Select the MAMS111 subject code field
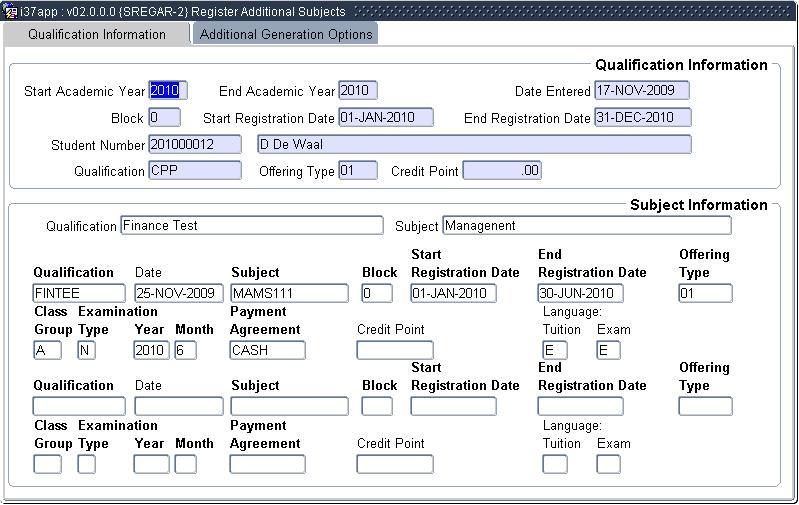 coord(289,294)
